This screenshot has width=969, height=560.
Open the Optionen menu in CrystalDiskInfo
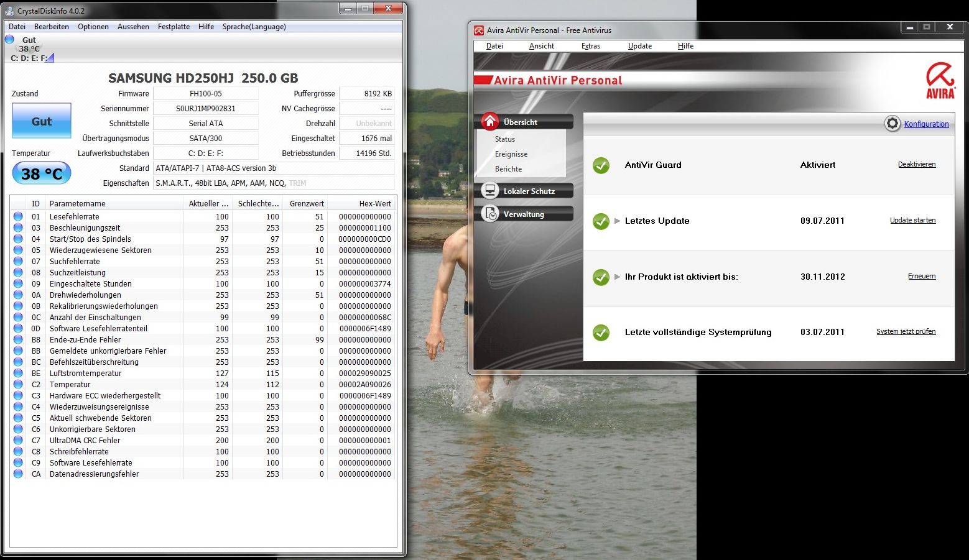tap(93, 27)
